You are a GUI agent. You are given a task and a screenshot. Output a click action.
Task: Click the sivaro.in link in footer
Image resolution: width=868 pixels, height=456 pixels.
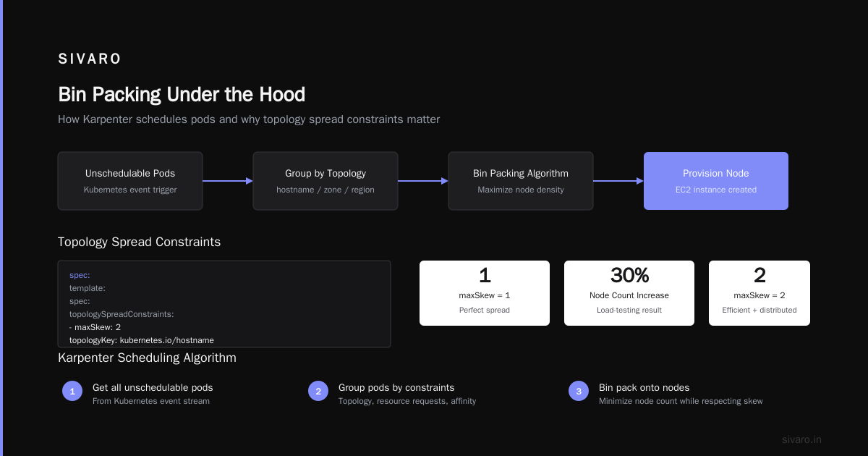[801, 439]
